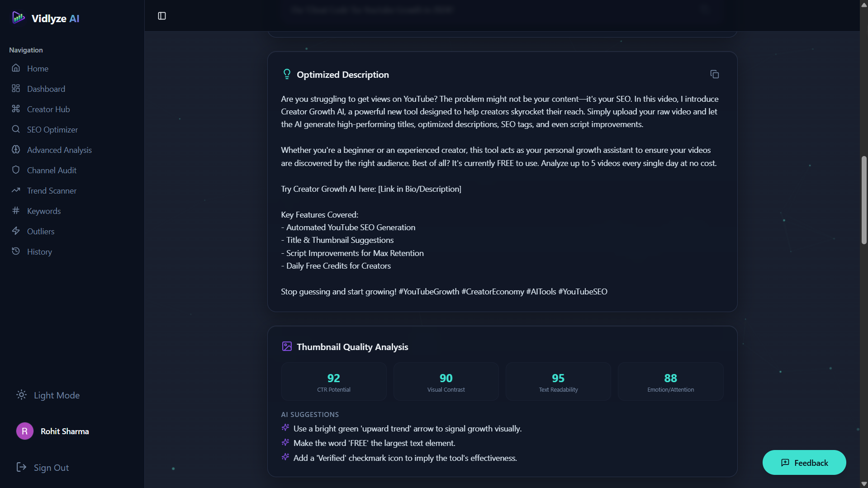The height and width of the screenshot is (488, 868).
Task: Click the Feedback button
Action: point(804,462)
